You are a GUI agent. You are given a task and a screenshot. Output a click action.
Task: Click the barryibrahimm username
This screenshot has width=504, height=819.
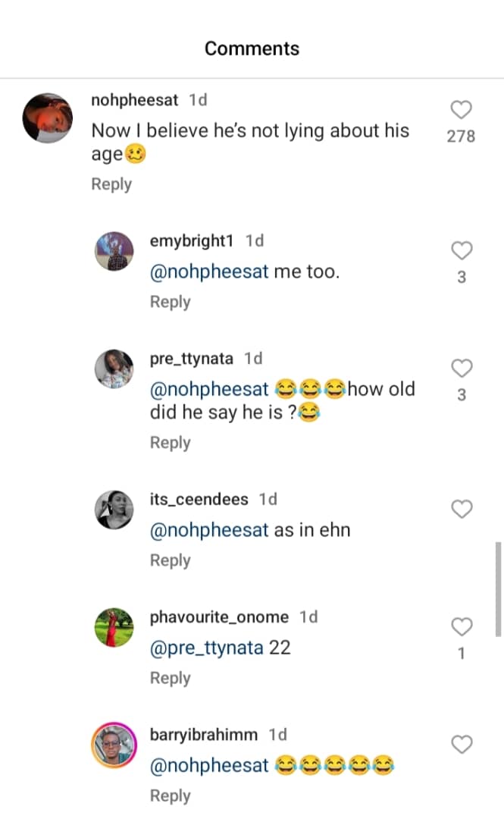pos(203,735)
